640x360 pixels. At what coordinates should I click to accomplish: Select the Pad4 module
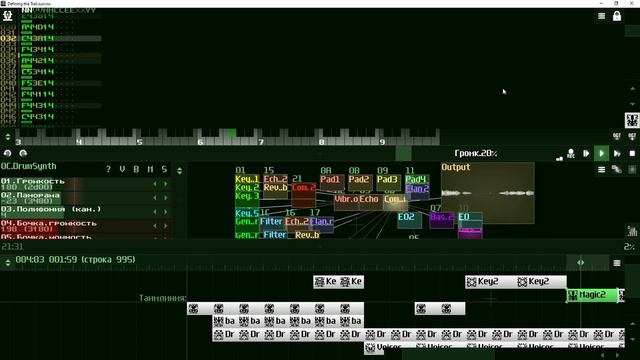(417, 179)
